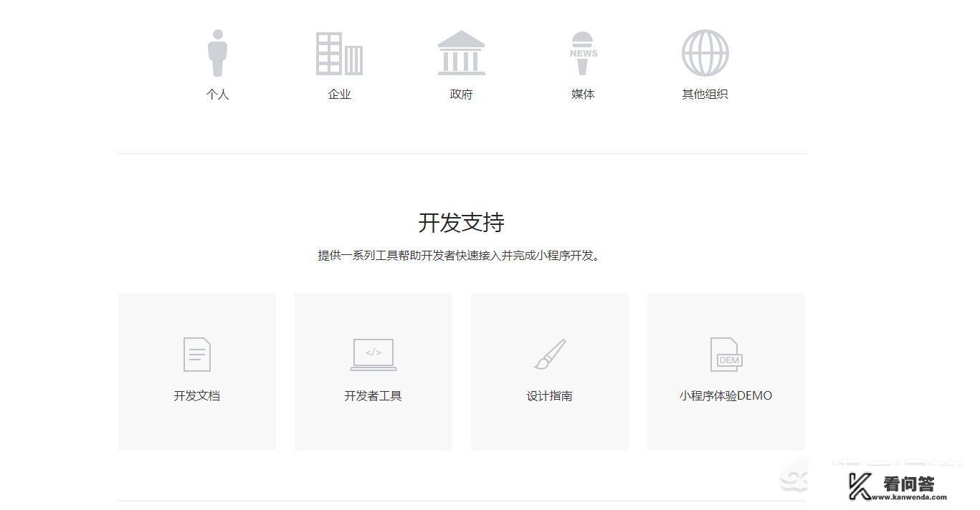980x510 pixels.
Task: Click the 开发者工具 text label
Action: (373, 395)
